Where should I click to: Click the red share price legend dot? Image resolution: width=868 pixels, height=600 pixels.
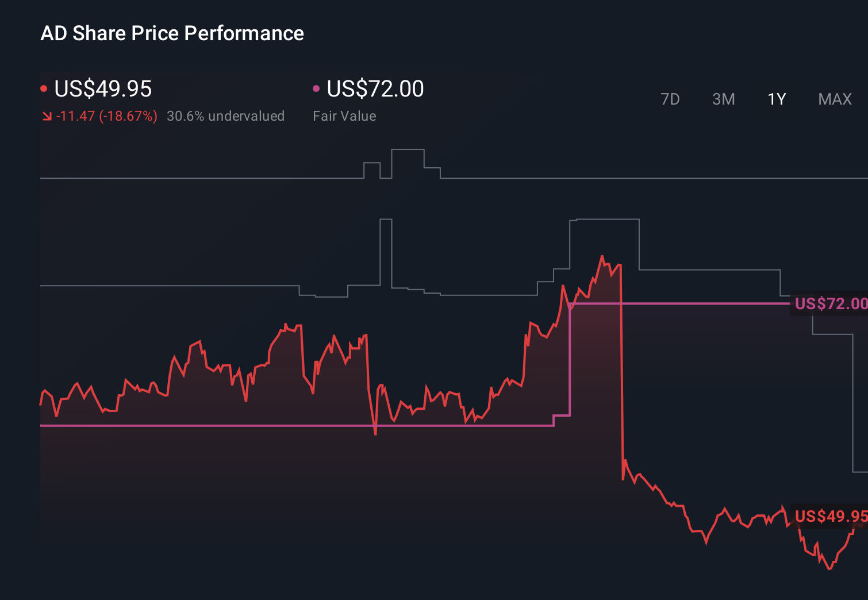(45, 88)
